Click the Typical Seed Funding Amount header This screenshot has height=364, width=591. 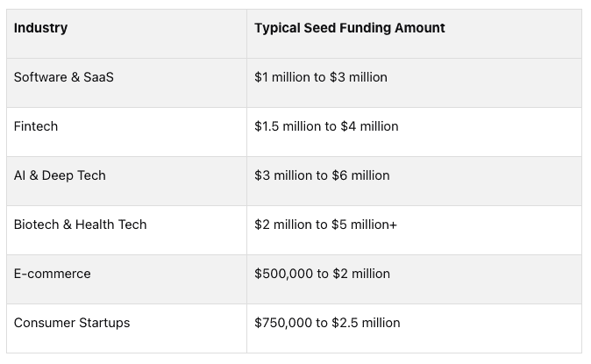(349, 28)
